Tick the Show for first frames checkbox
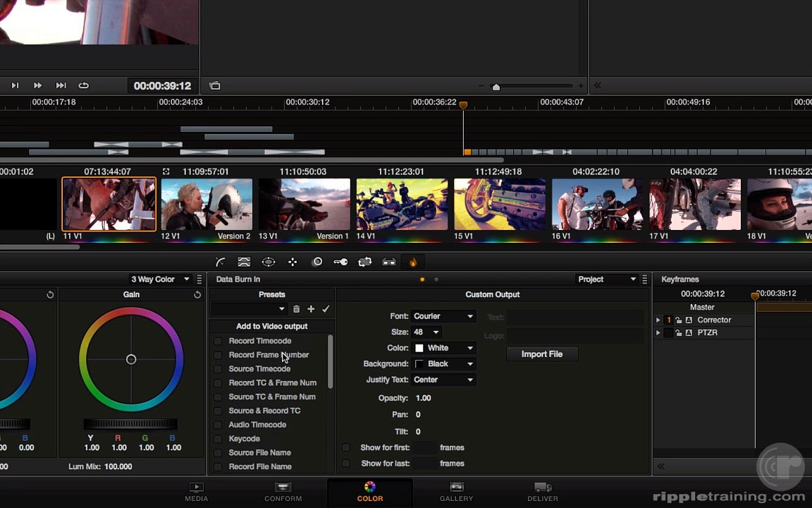The width and height of the screenshot is (812, 508). click(x=346, y=447)
